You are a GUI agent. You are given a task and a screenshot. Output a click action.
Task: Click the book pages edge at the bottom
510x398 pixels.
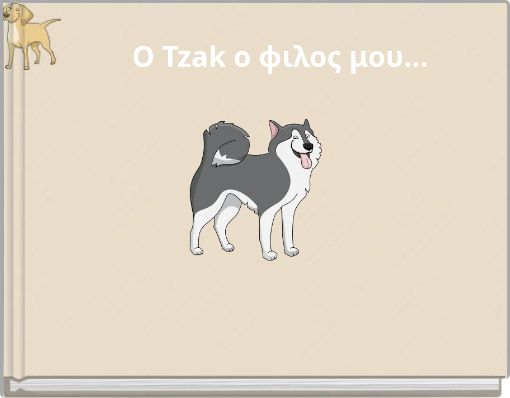point(255,386)
